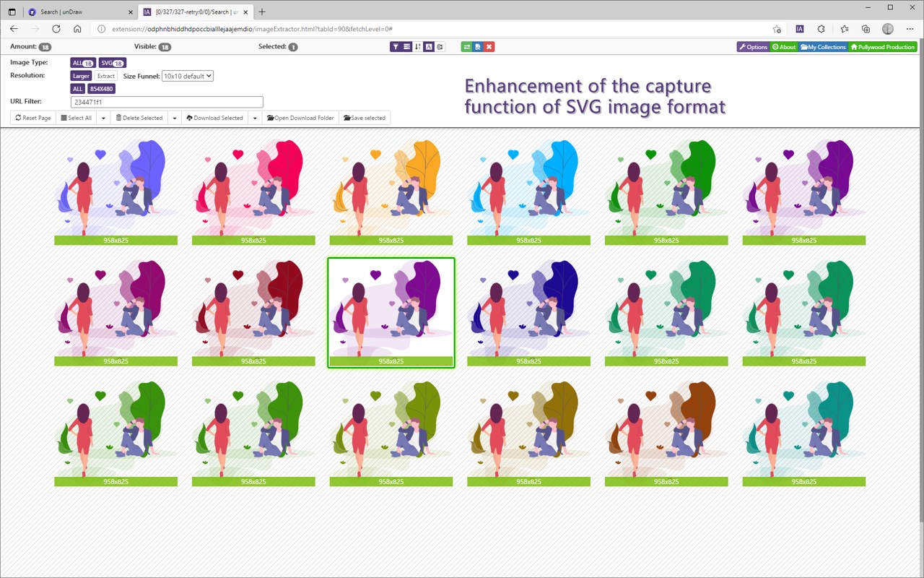924x578 pixels.
Task: Toggle the sort order icon
Action: pyautogui.click(x=418, y=47)
